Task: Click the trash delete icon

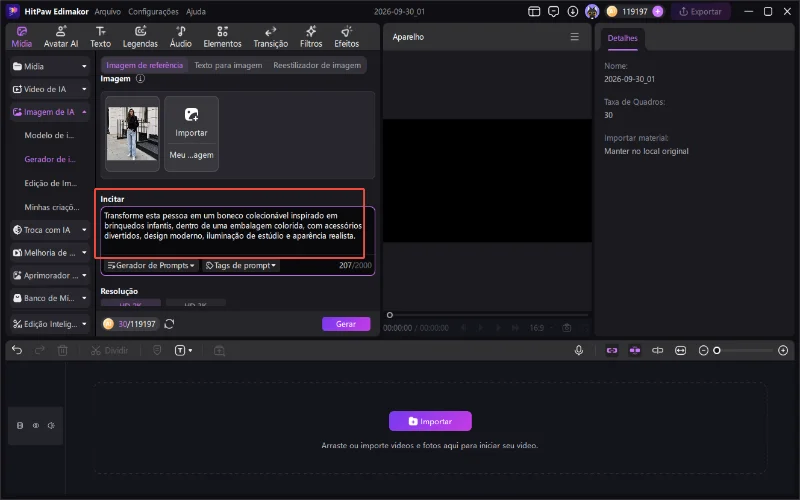Action: coord(62,351)
